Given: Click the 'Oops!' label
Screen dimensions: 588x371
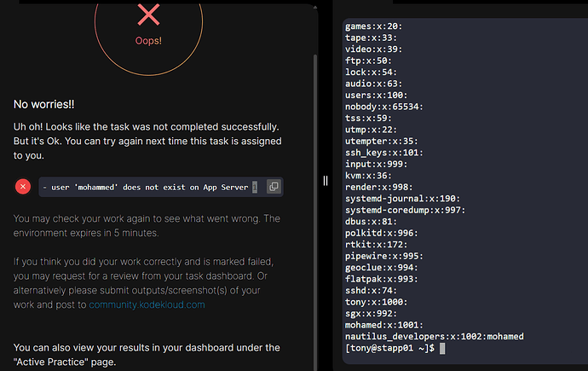Looking at the screenshot, I should point(148,40).
